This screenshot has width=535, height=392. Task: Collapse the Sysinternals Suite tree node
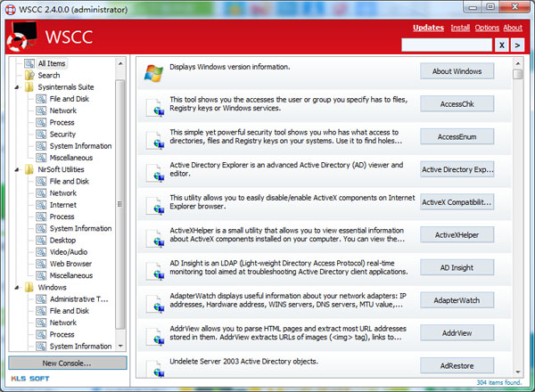click(x=17, y=87)
